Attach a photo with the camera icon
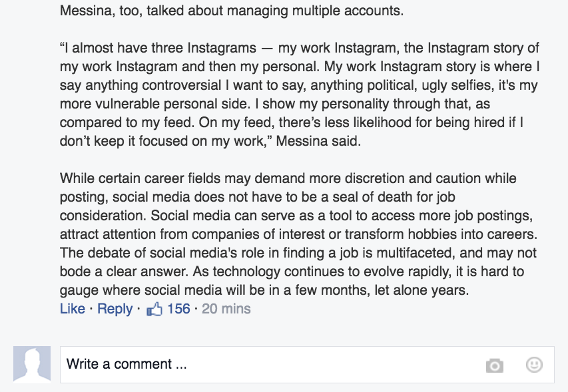The image size is (568, 392). click(494, 365)
